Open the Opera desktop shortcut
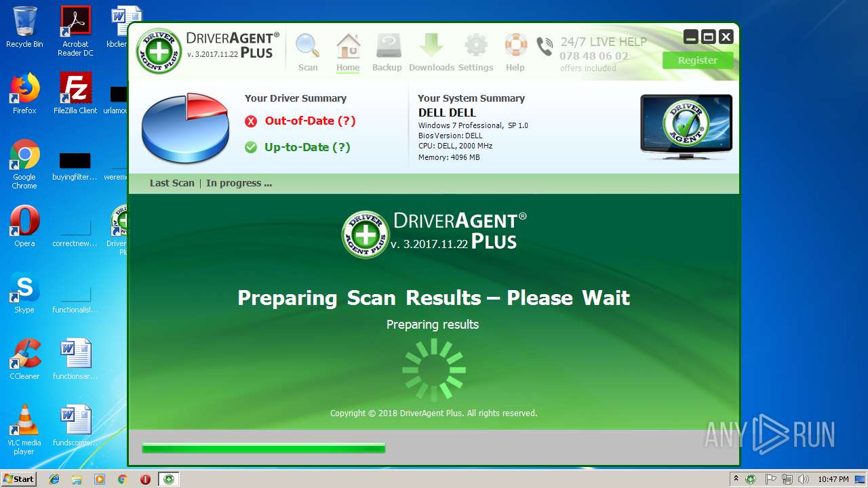868x488 pixels. coord(24,226)
